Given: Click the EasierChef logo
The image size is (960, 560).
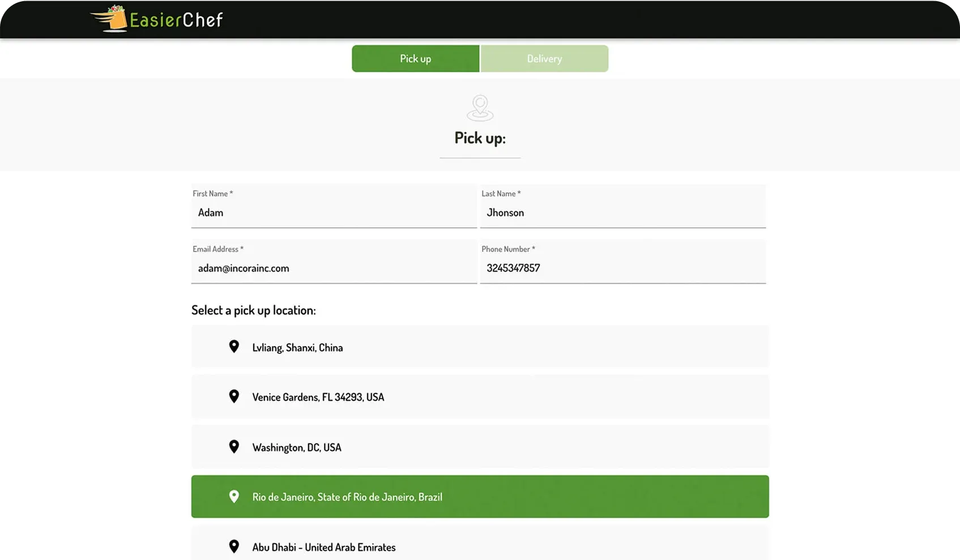Looking at the screenshot, I should click(157, 19).
